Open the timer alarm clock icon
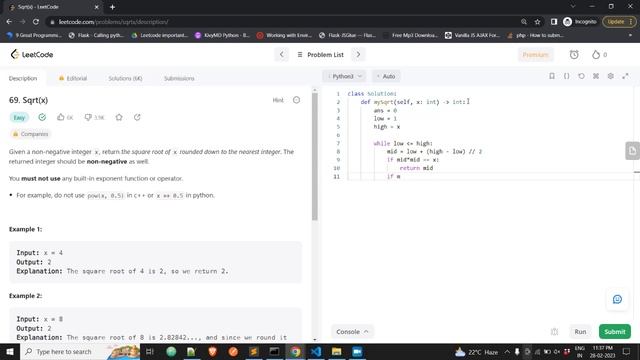This screenshot has height=360, width=640. pyautogui.click(x=574, y=54)
